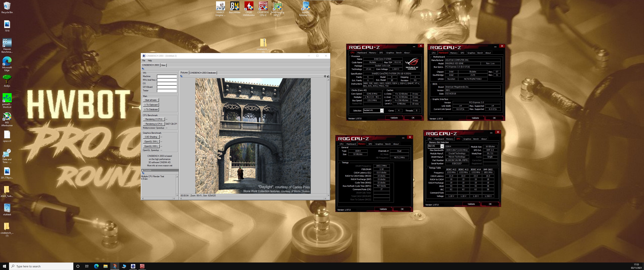Viewport: 644px width, 270px height.
Task: Launch CPUID HWMonitor desktop icon
Action: click(x=249, y=9)
